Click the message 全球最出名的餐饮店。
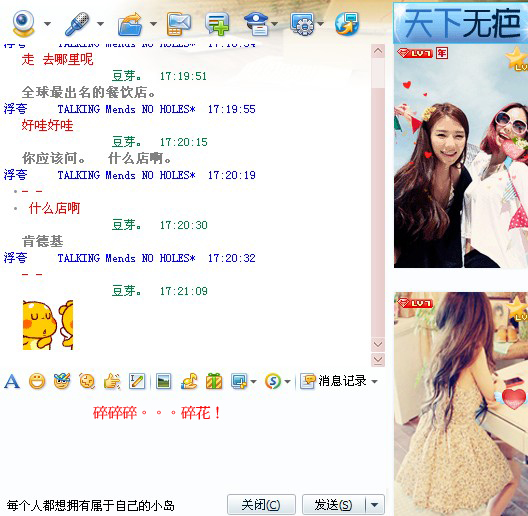The height and width of the screenshot is (516, 528). (89, 92)
